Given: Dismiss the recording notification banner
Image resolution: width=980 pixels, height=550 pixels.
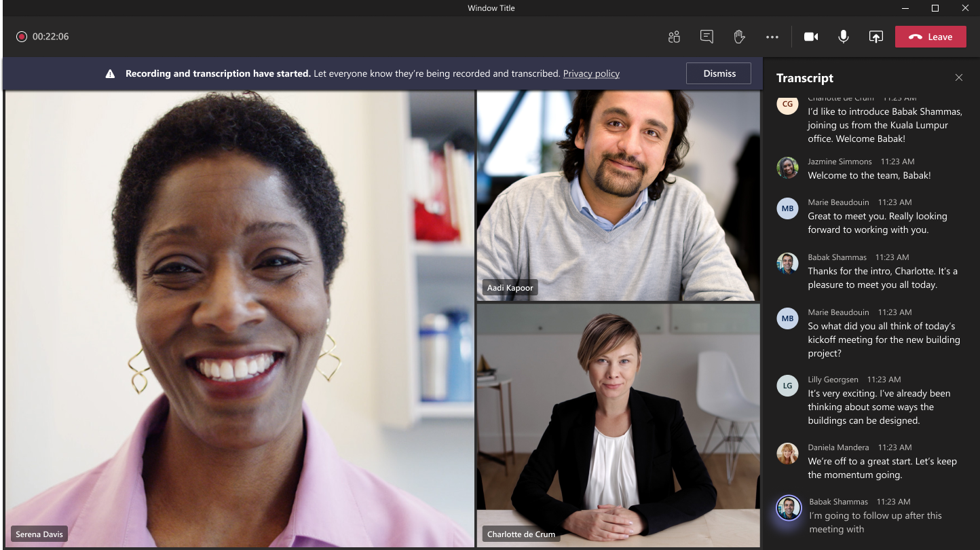Looking at the screenshot, I should click(718, 73).
